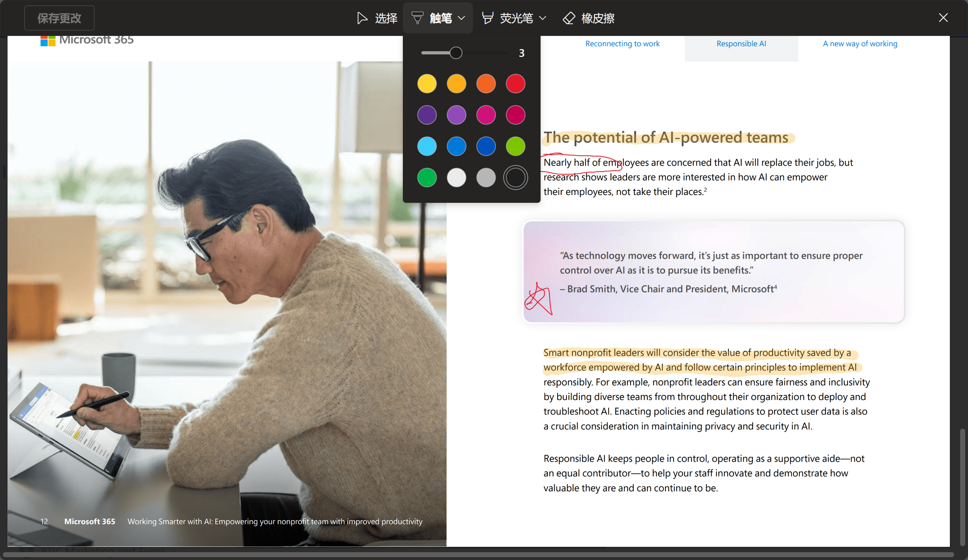This screenshot has width=968, height=560.
Task: Open A new way of working link
Action: coord(860,43)
